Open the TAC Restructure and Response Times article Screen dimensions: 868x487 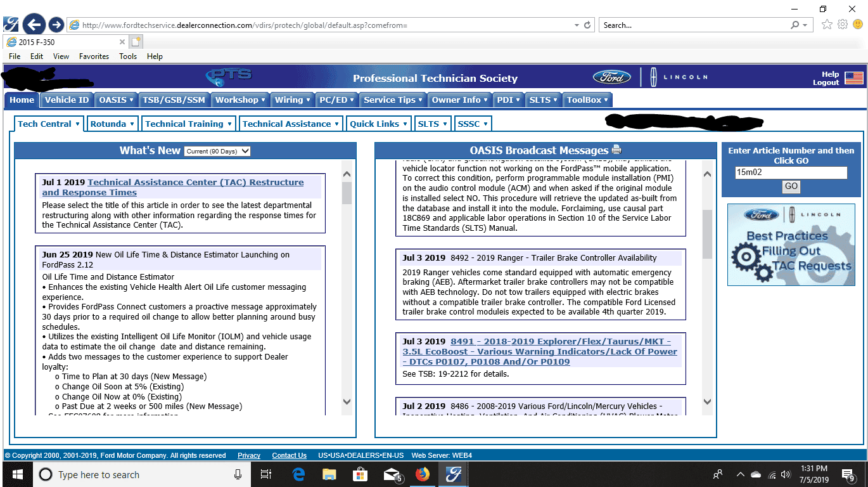click(x=173, y=187)
